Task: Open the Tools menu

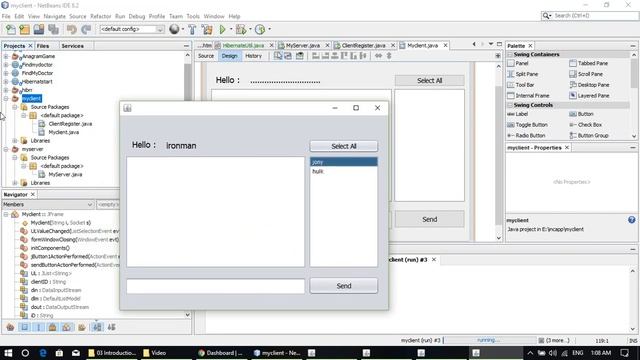Action: point(193,16)
